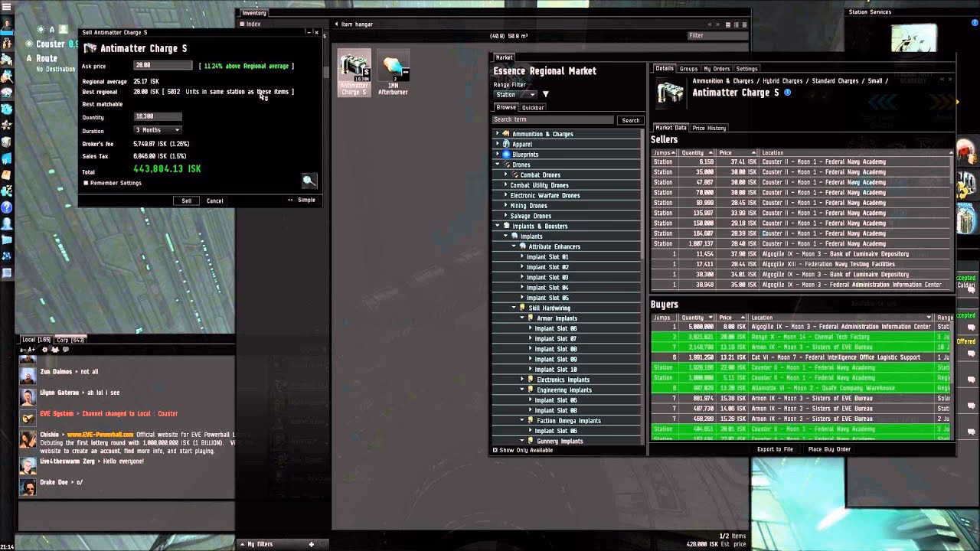Screen dimensions: 980x551
Task: Open the blue help question mark icon
Action: (7, 207)
